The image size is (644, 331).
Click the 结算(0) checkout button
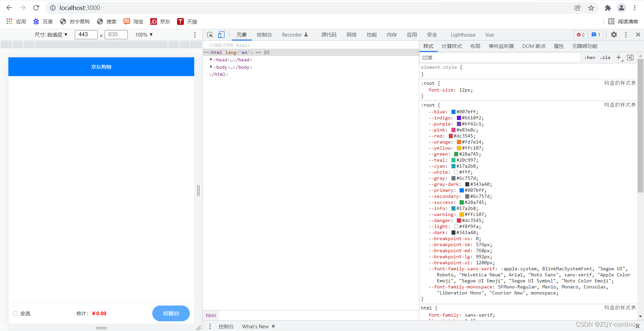171,314
